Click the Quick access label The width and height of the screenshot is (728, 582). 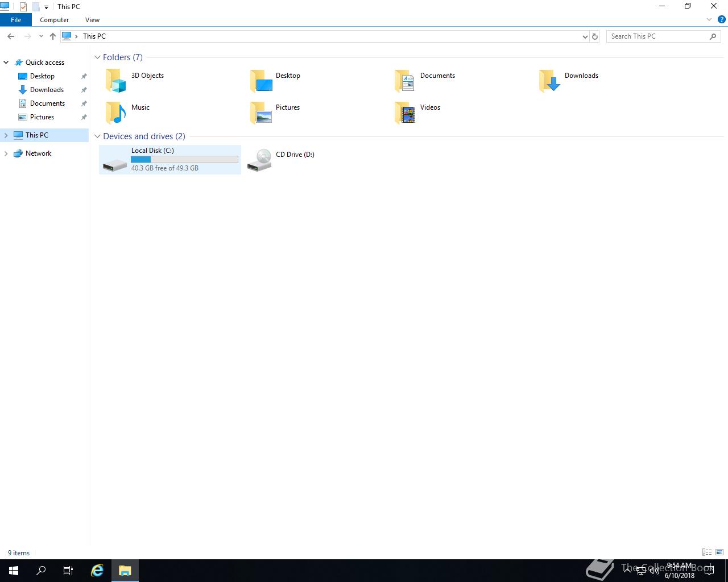pos(45,63)
